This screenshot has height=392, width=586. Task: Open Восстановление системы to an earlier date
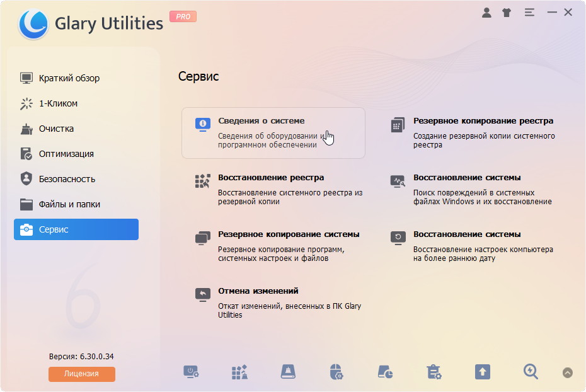[473, 246]
